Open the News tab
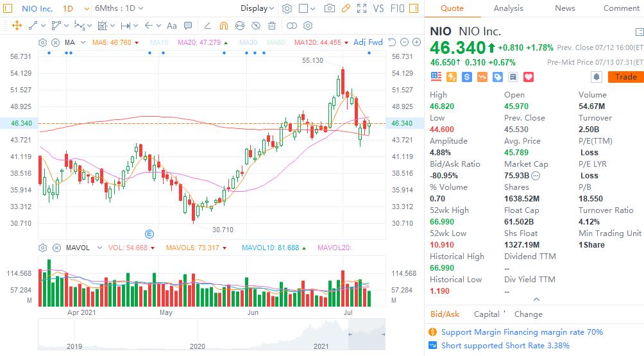The height and width of the screenshot is (356, 644). (564, 8)
